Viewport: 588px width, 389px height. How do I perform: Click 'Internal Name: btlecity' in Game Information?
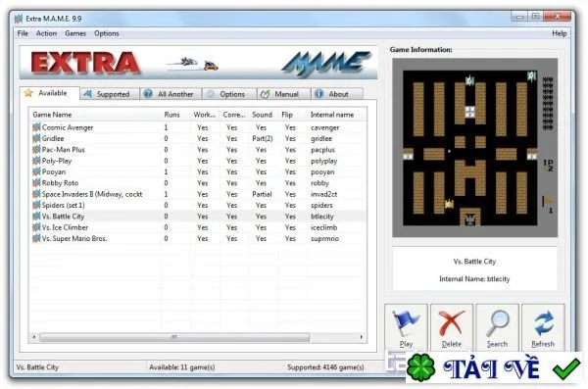pyautogui.click(x=474, y=279)
